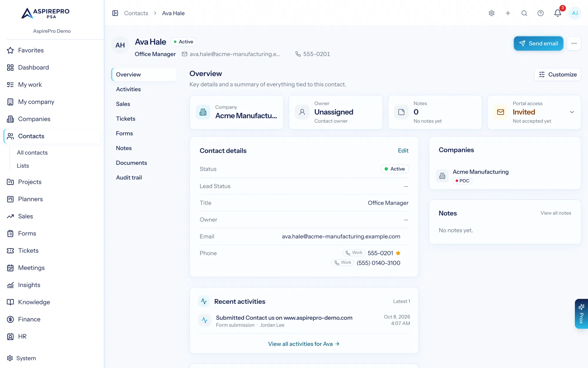588x368 pixels.
Task: Click the phone icon beside 555-0201 header
Action: pyautogui.click(x=298, y=54)
